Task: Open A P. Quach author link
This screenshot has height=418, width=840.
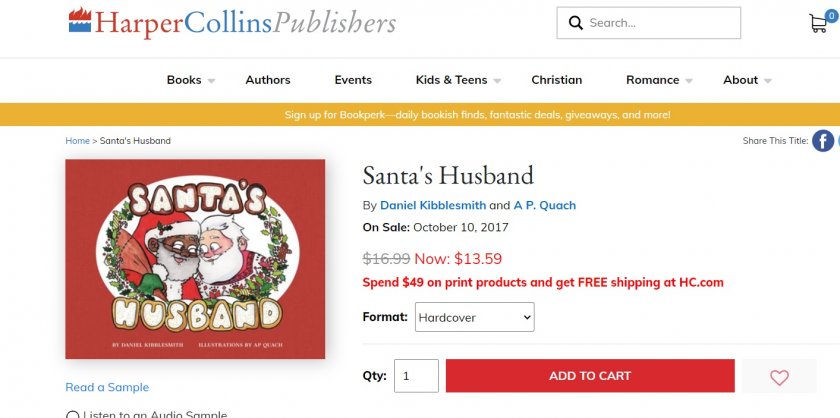Action: [545, 206]
